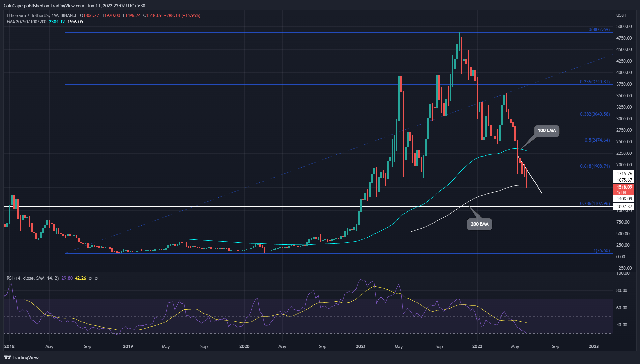640x364 pixels.
Task: Click the Ethereum / TetherUS symbol title
Action: (42, 15)
